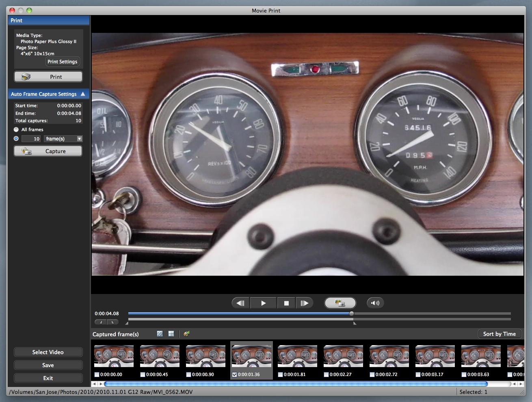
Task: Open Print Settings
Action: (x=62, y=62)
